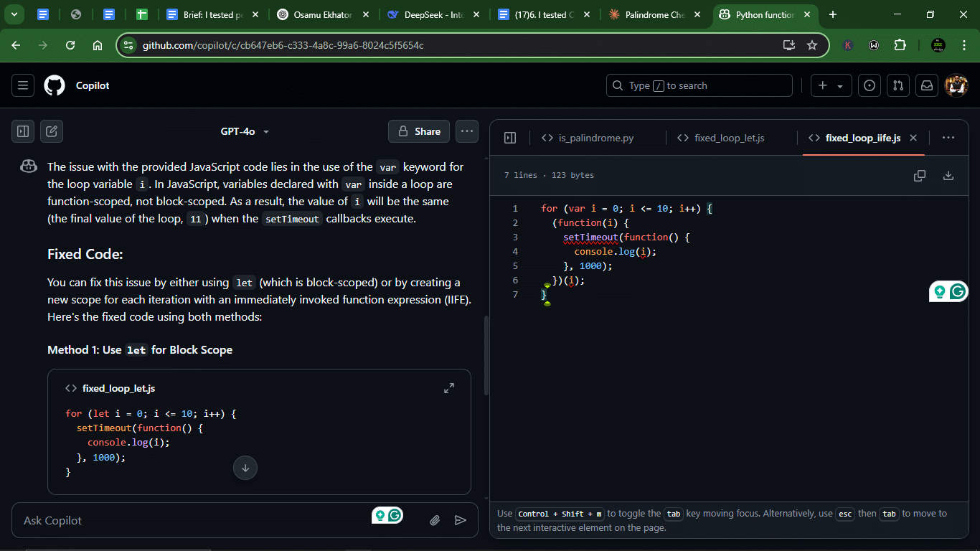The image size is (980, 551).
Task: Go back to previous browser page
Action: pos(16,45)
